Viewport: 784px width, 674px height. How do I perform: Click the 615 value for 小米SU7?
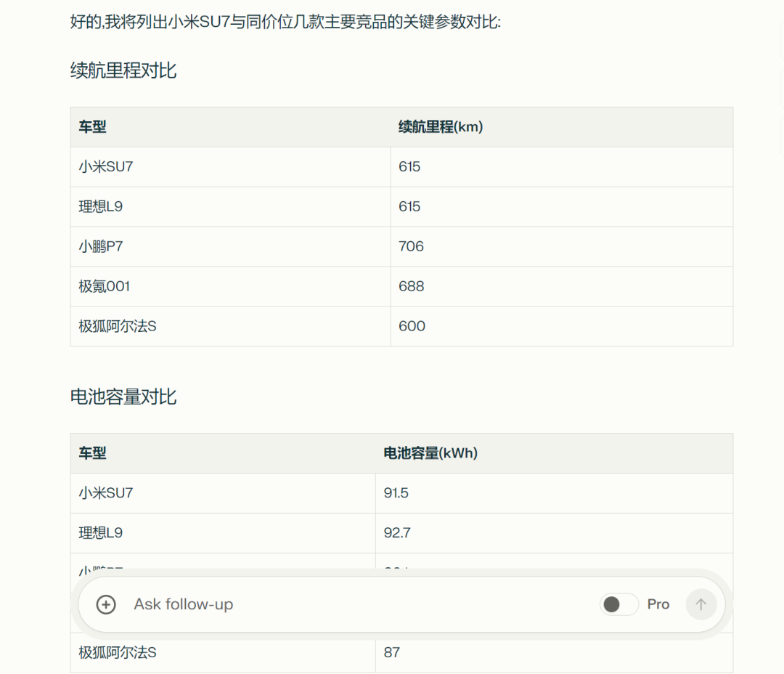tap(409, 166)
